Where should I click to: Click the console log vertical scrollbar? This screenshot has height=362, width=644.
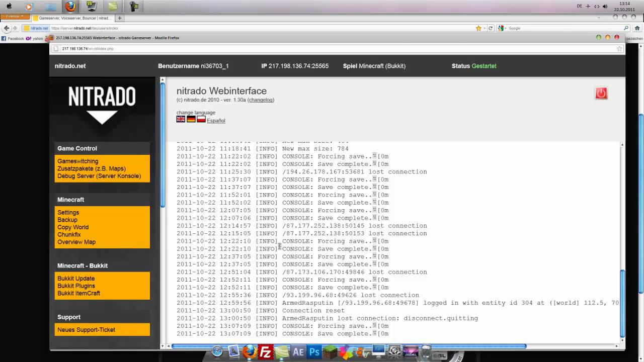[x=622, y=304]
